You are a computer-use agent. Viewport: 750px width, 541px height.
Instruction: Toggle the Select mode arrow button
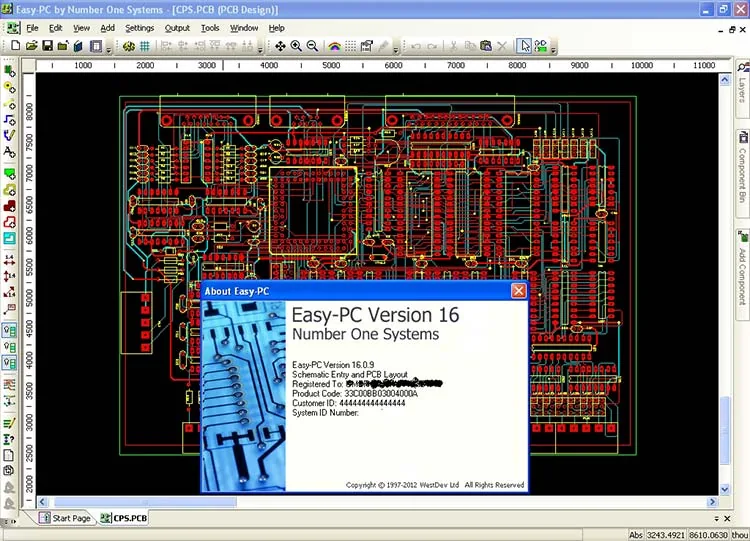(525, 46)
